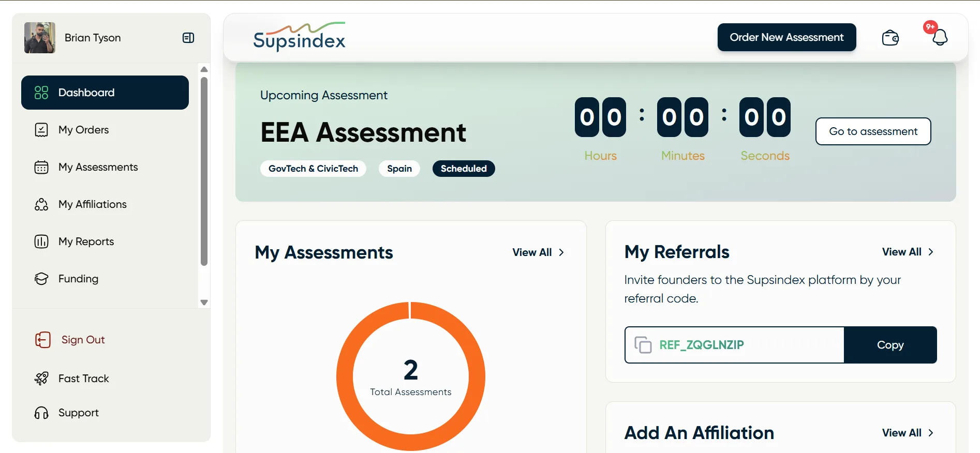Open notifications bell icon
Screen dimensions: 980x453
click(x=940, y=38)
